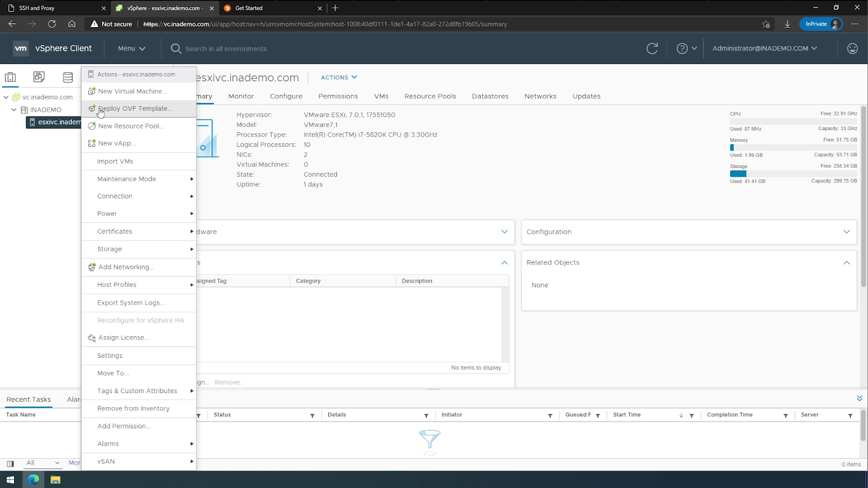Add page to favorites star icon

(766, 24)
